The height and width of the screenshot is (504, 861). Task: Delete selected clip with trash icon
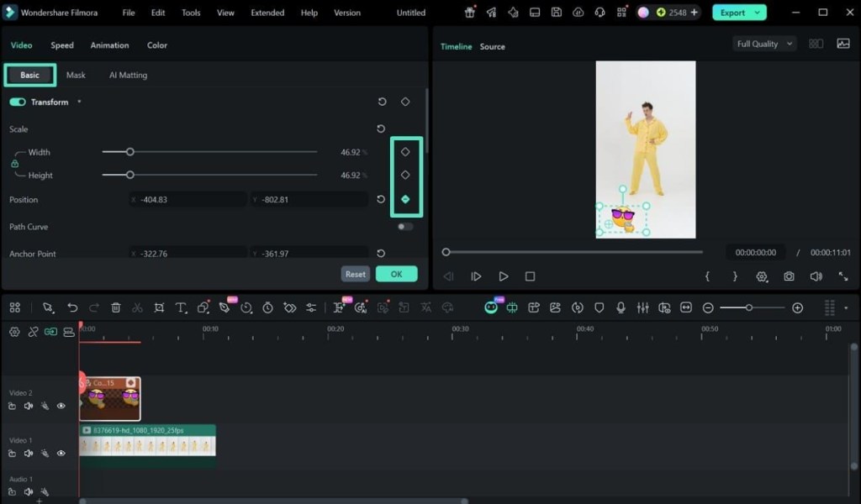click(116, 307)
